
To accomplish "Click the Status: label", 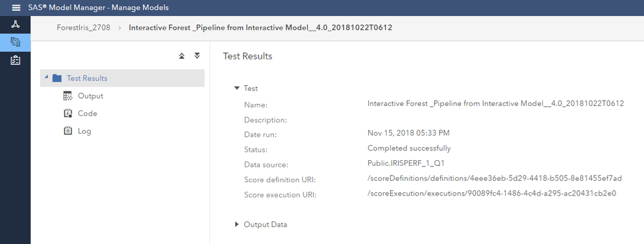I will click(x=256, y=150).
